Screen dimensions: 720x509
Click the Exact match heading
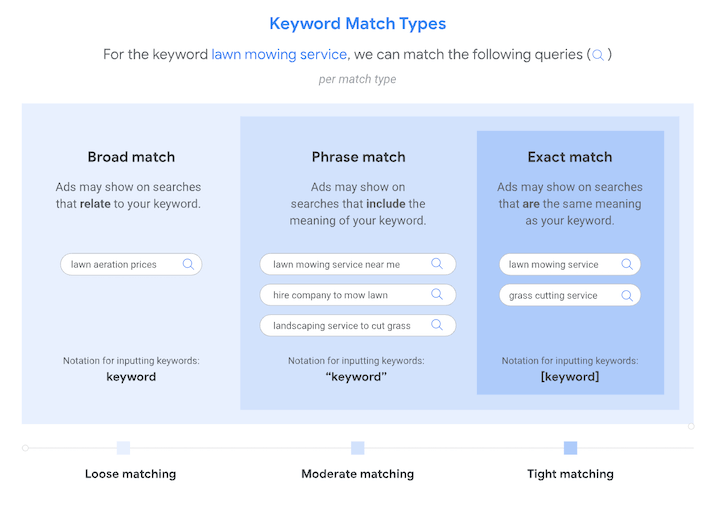pyautogui.click(x=570, y=157)
